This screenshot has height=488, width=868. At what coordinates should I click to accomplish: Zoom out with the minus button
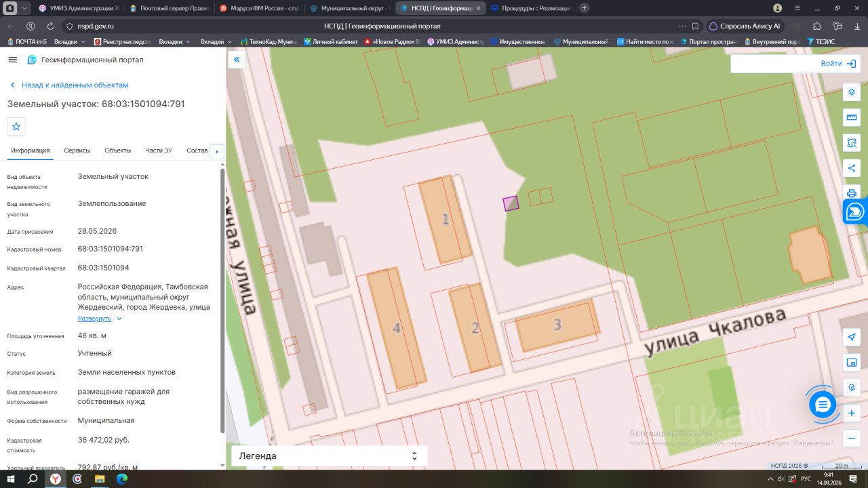[x=852, y=438]
